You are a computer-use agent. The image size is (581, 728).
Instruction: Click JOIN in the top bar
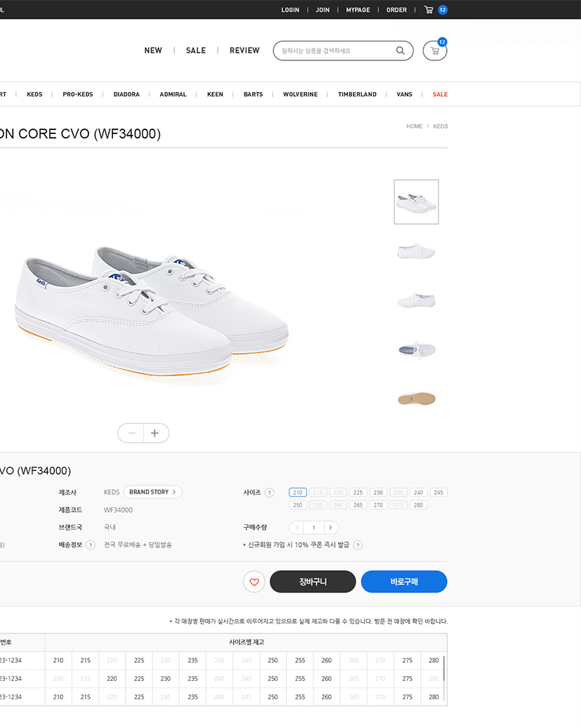click(x=322, y=10)
